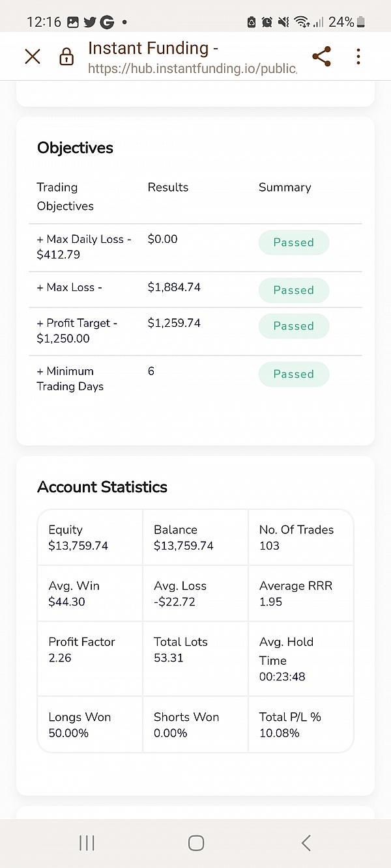Open the browser overflow menu
Screen dimensions: 391x868
click(x=358, y=57)
